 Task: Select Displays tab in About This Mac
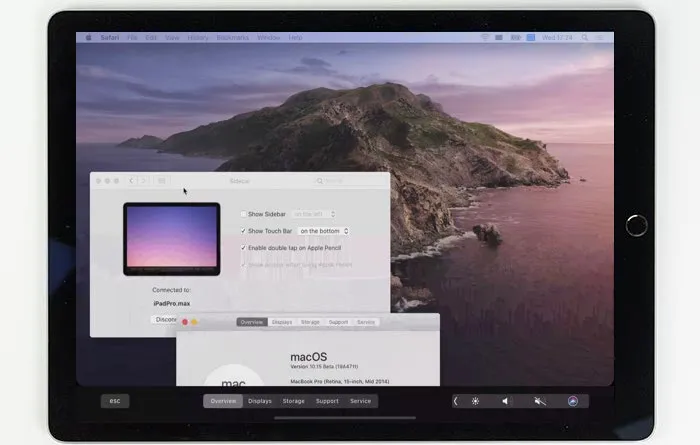[x=282, y=322]
